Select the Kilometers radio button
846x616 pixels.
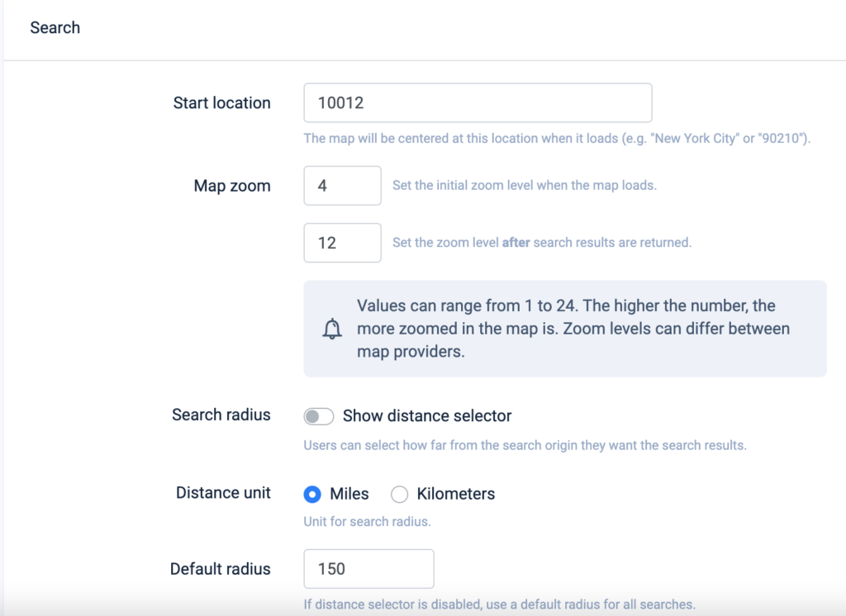(x=400, y=494)
